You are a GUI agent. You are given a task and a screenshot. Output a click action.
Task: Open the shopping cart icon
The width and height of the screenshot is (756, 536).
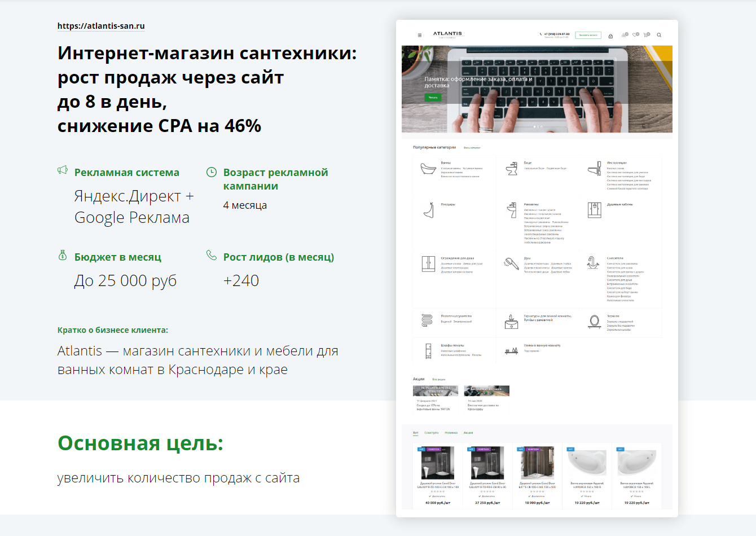click(x=645, y=36)
